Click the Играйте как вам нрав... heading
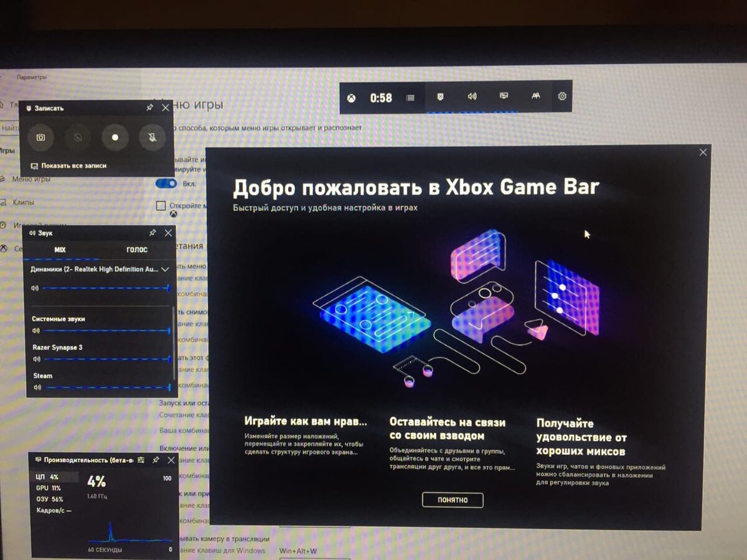The height and width of the screenshot is (560, 747). [306, 421]
